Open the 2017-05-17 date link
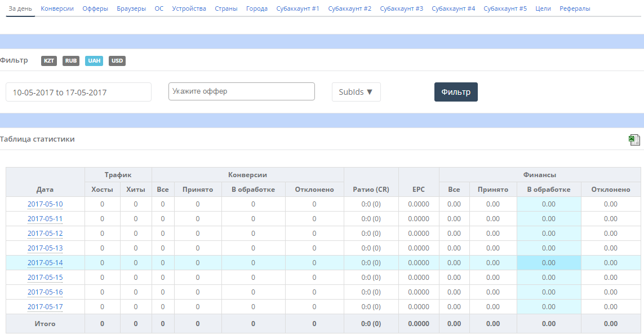 pos(45,306)
